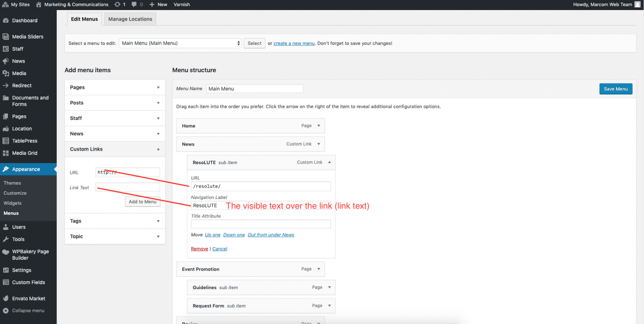644x324 pixels.
Task: Collapse the Custom Links panel
Action: click(158, 149)
